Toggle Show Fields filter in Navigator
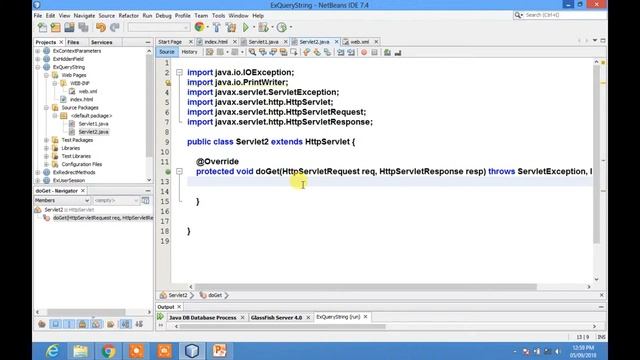The height and width of the screenshot is (360, 640). coord(56,324)
